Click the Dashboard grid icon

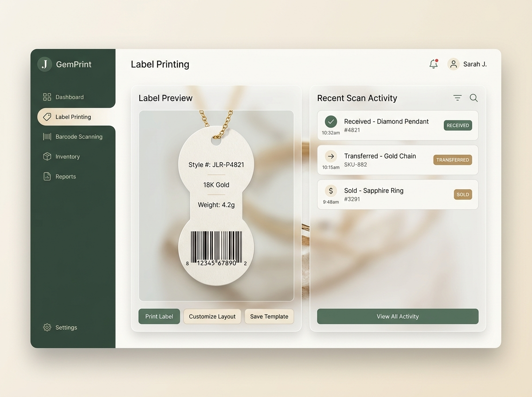point(47,97)
